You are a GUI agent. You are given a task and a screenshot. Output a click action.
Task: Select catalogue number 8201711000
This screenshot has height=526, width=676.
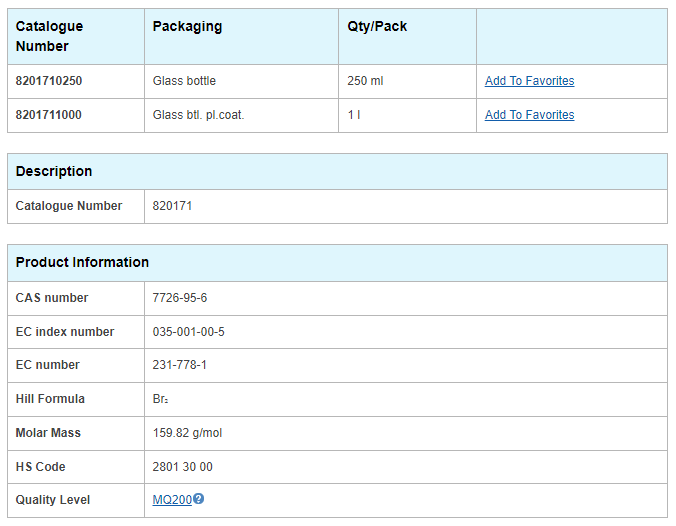[x=49, y=115]
